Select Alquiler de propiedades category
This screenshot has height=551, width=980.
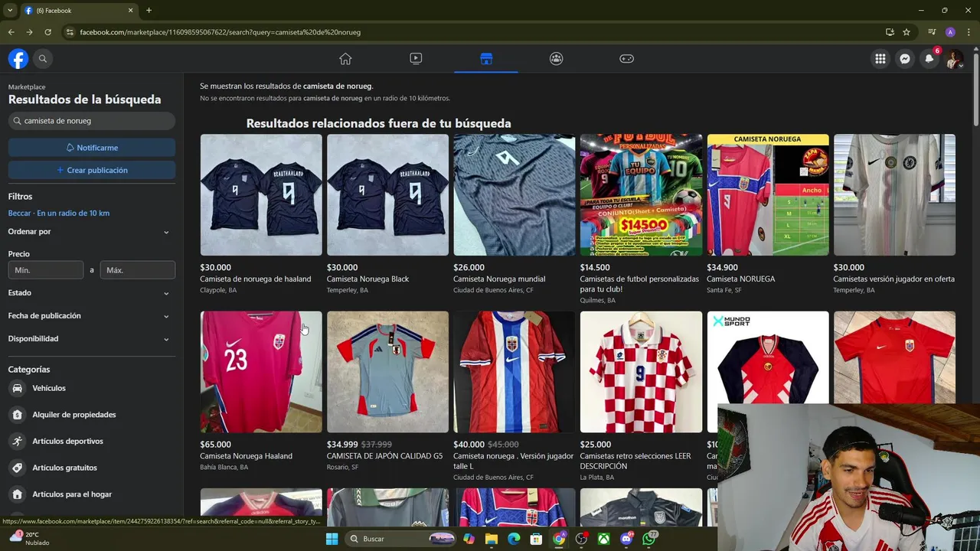point(92,415)
